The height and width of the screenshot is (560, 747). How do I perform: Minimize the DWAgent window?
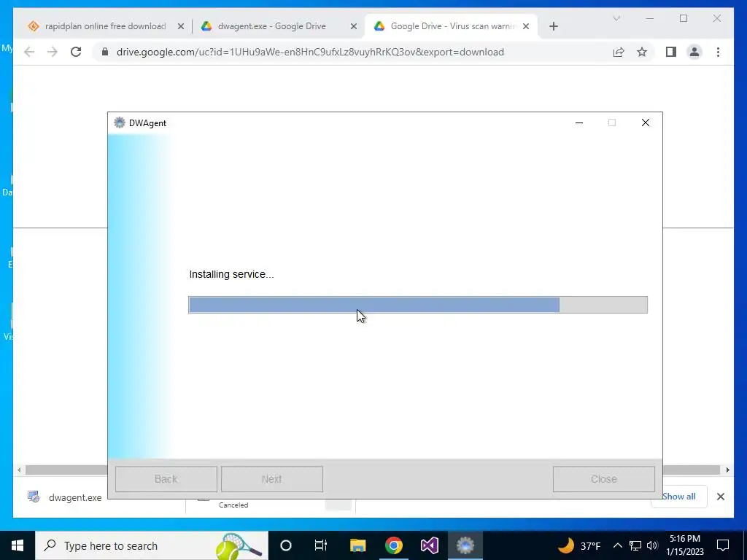point(578,122)
